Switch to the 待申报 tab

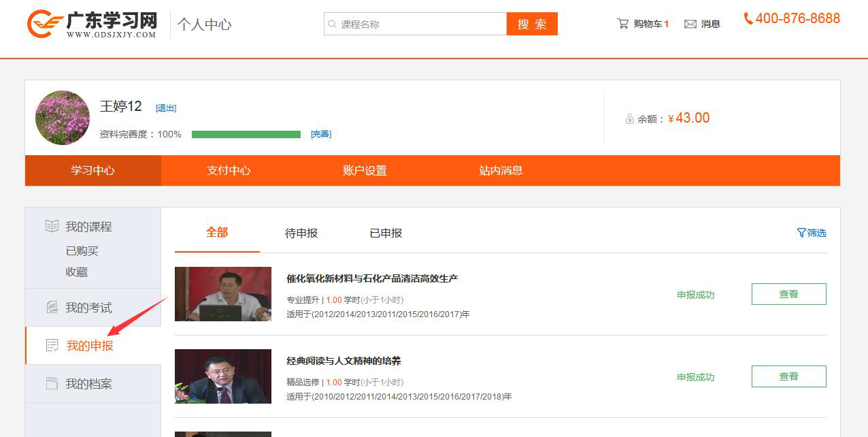click(x=301, y=233)
